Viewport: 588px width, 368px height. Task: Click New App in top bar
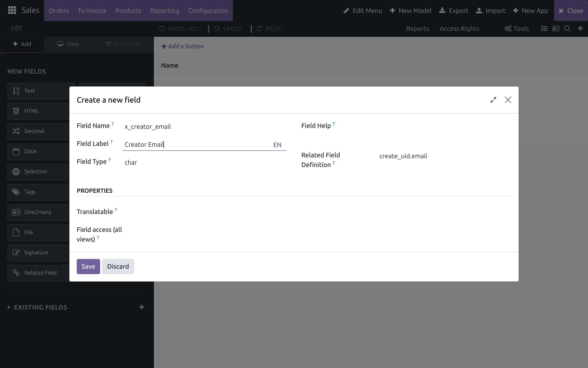530,11
